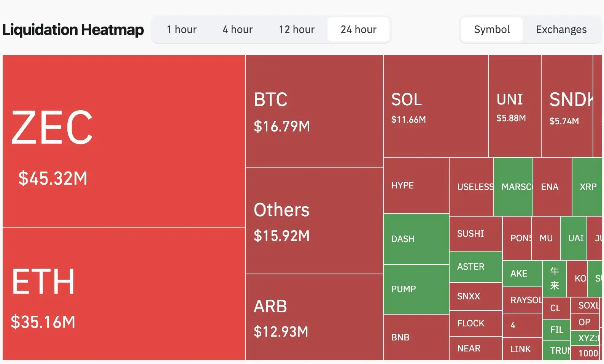
Task: Select the Symbol view option
Action: pyautogui.click(x=492, y=30)
